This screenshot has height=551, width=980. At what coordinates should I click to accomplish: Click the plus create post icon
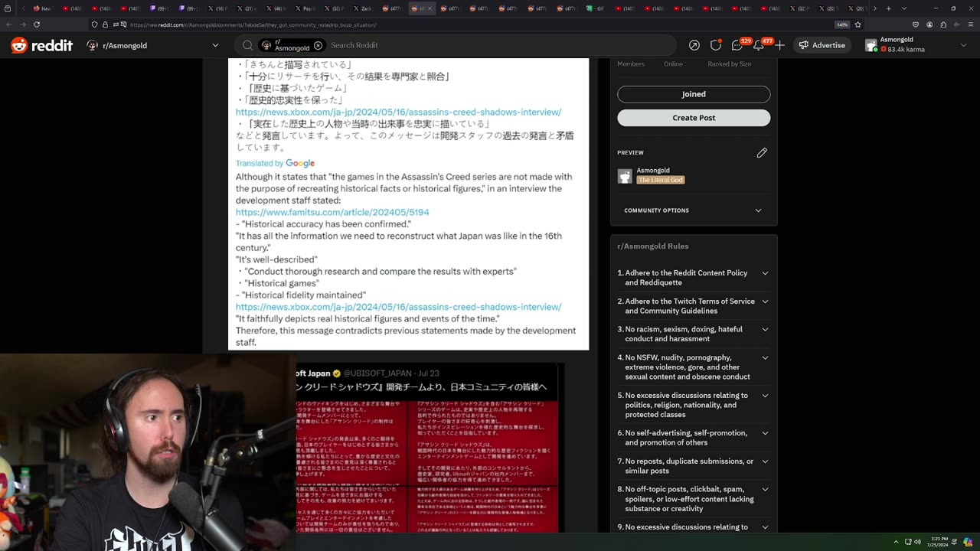coord(779,45)
